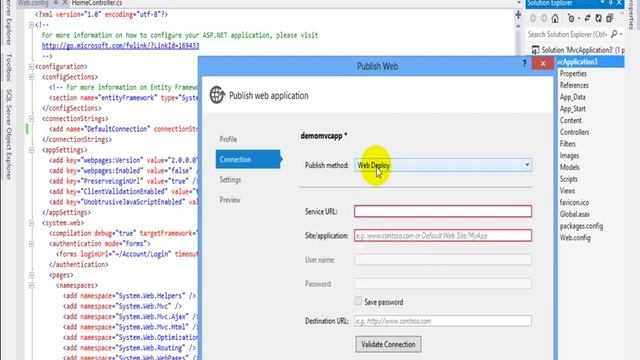The image size is (640, 360).
Task: Select Views folder in Solution Explorer
Action: coord(567,191)
